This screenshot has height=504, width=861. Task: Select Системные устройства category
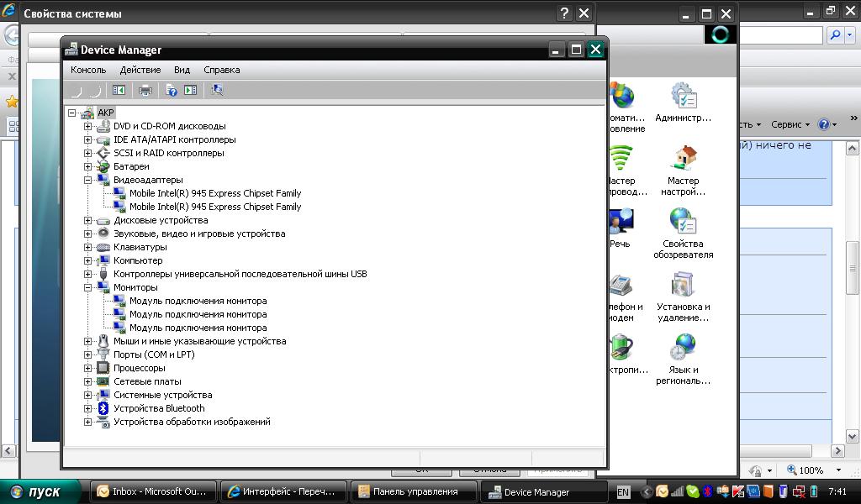162,395
